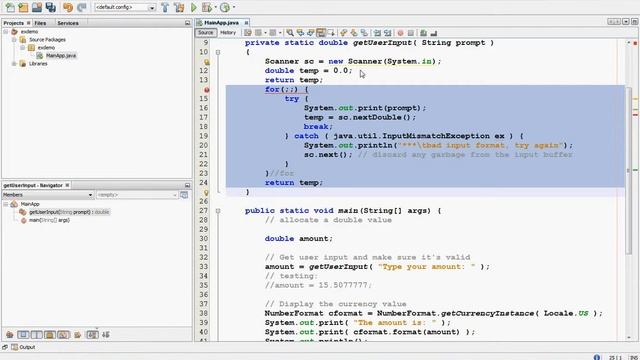640x360 pixels.
Task: Click the Find Selection magnifier icon
Action: point(290,33)
